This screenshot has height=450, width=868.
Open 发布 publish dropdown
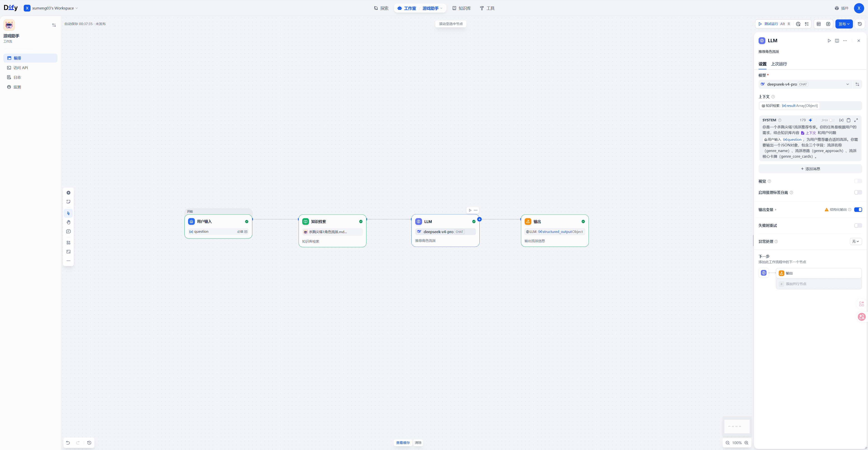[844, 24]
